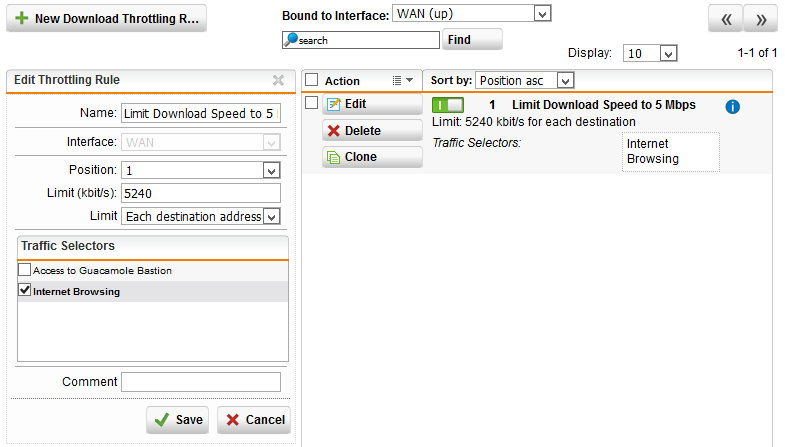Open the Sort by dropdown
This screenshot has height=447, width=785.
coord(524,80)
